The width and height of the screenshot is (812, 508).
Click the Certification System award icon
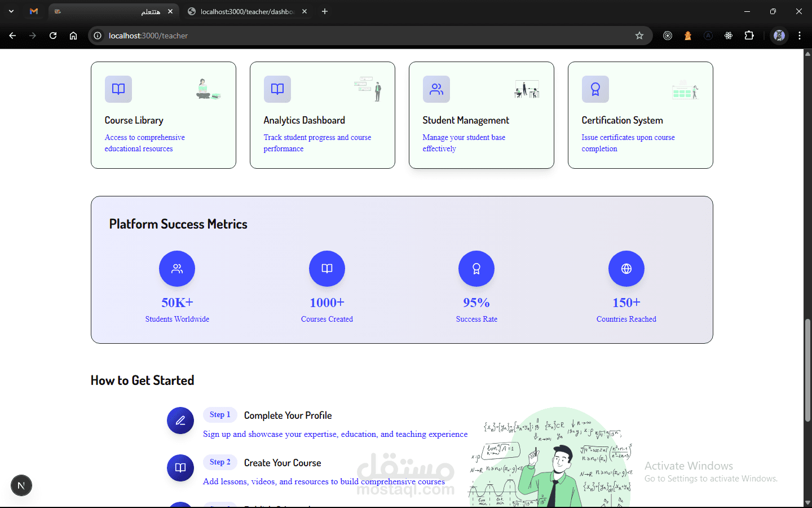coord(595,89)
